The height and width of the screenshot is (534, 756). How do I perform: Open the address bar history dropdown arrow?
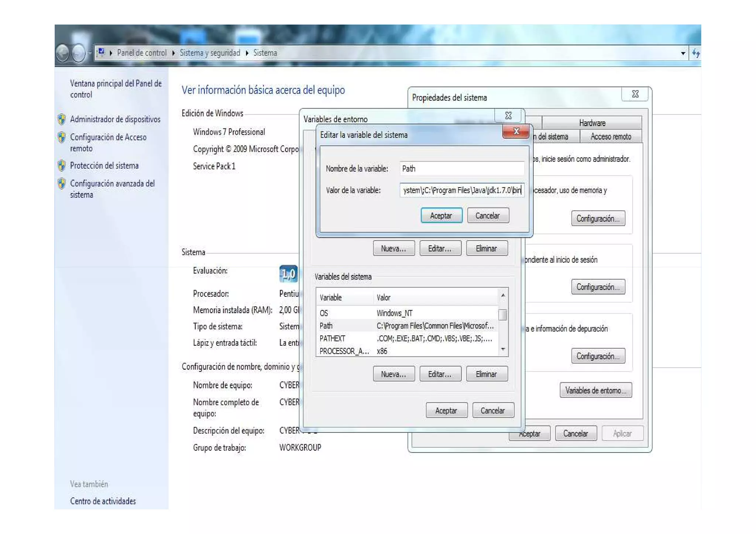tap(683, 53)
